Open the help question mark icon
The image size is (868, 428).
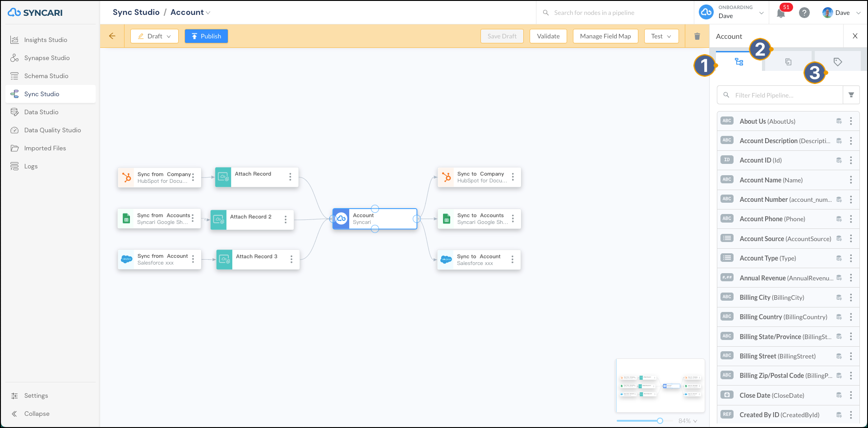pos(804,13)
